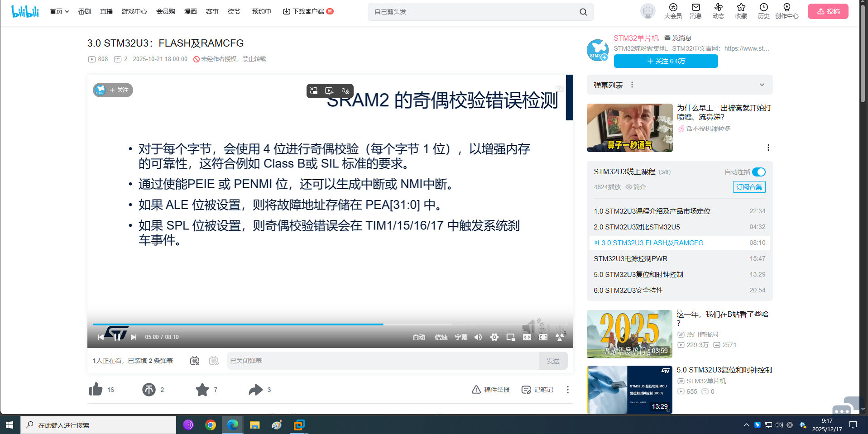Click 发消息 message link
This screenshot has width=868, height=434.
coord(678,38)
